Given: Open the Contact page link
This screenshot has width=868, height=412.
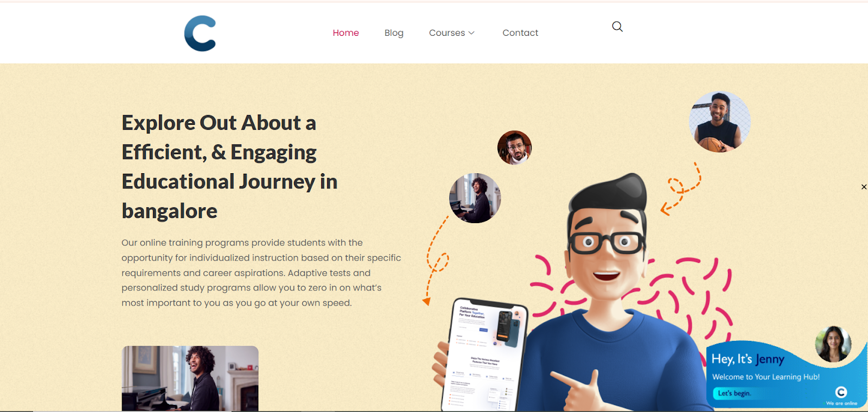Looking at the screenshot, I should point(520,33).
